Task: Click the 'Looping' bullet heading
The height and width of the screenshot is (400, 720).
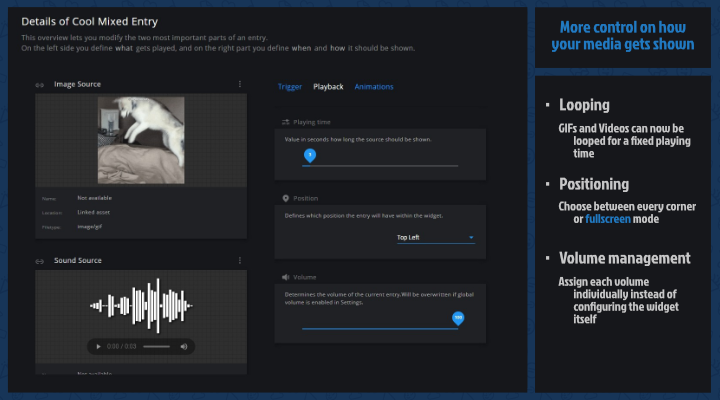Action: point(584,105)
